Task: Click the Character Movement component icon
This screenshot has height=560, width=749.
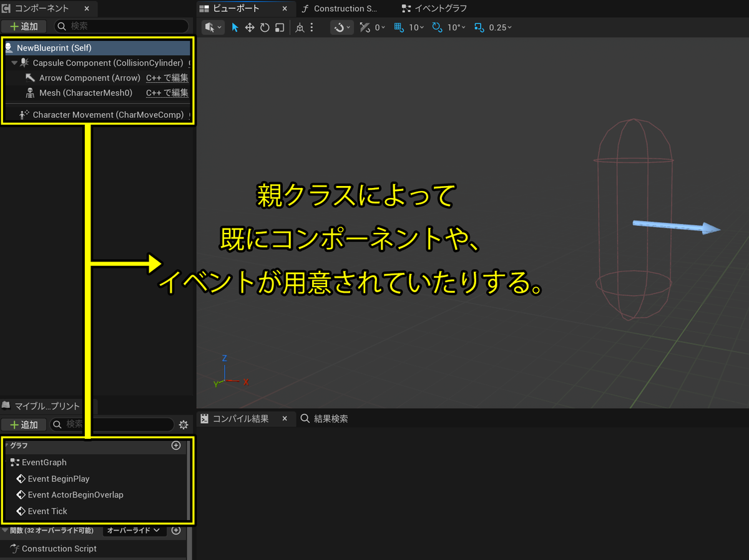Action: point(24,115)
